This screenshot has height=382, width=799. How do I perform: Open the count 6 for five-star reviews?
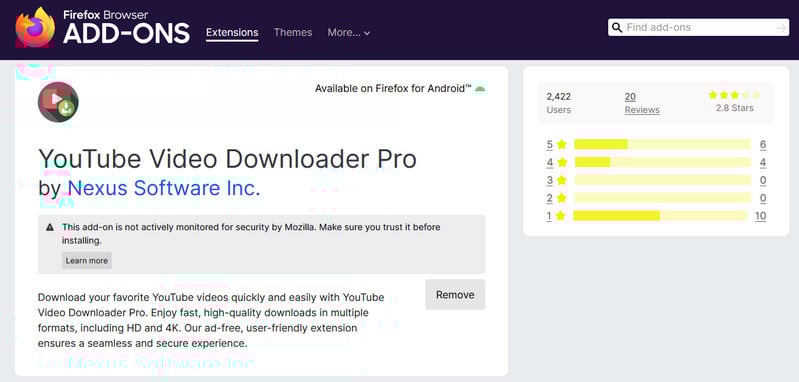(763, 145)
